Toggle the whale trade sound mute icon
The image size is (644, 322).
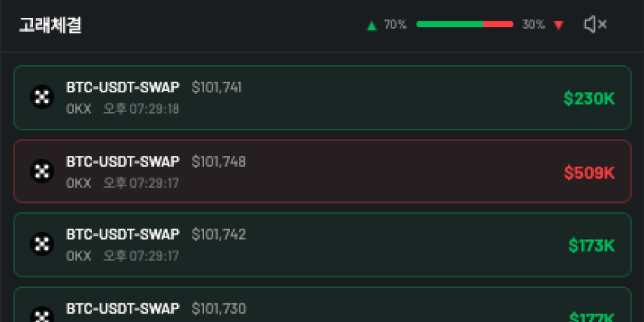(x=595, y=24)
